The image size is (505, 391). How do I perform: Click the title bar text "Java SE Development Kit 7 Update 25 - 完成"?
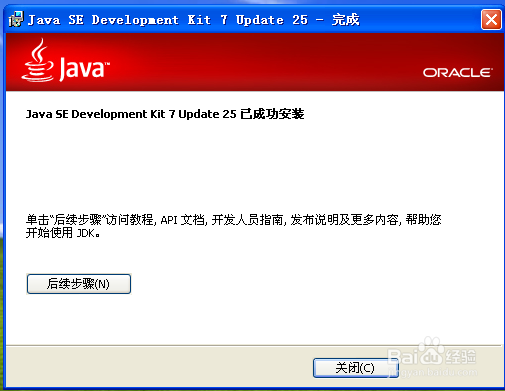click(x=194, y=20)
